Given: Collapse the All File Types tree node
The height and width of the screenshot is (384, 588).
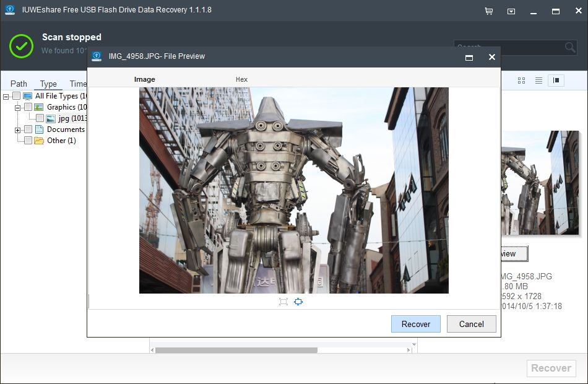Looking at the screenshot, I should pos(6,95).
